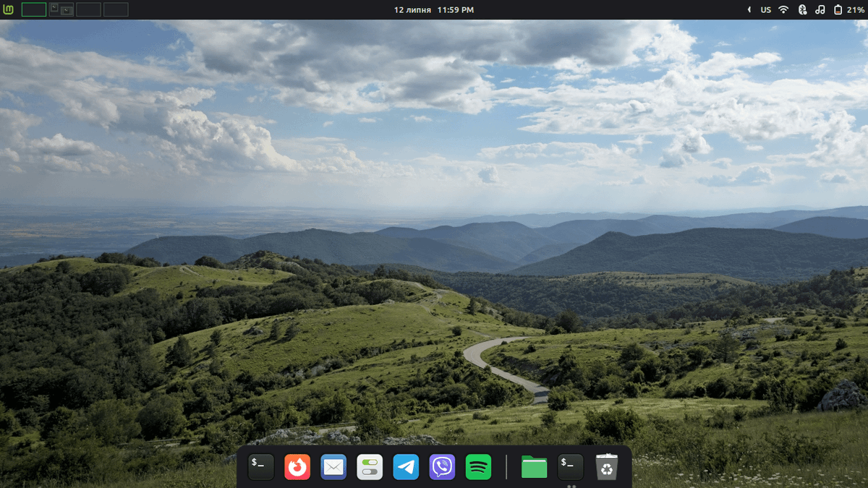Screen dimensions: 868x488
Task: Open the Trash from the dock
Action: point(606,467)
